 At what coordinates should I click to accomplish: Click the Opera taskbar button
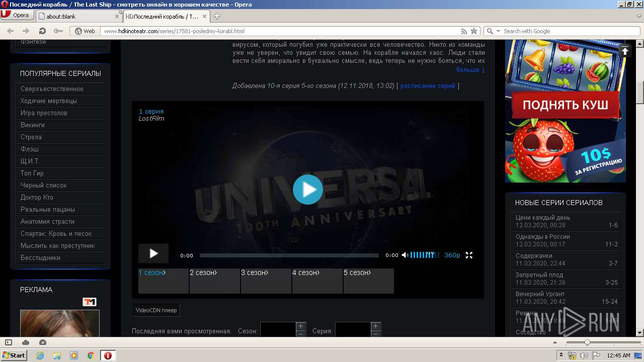(108, 355)
